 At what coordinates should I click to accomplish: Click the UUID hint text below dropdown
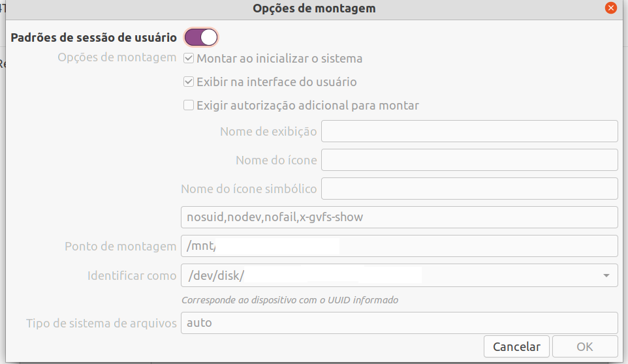290,300
